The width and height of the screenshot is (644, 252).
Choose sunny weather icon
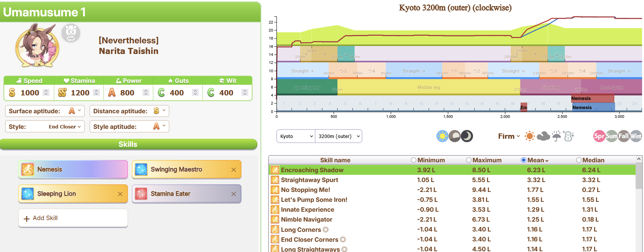530,136
